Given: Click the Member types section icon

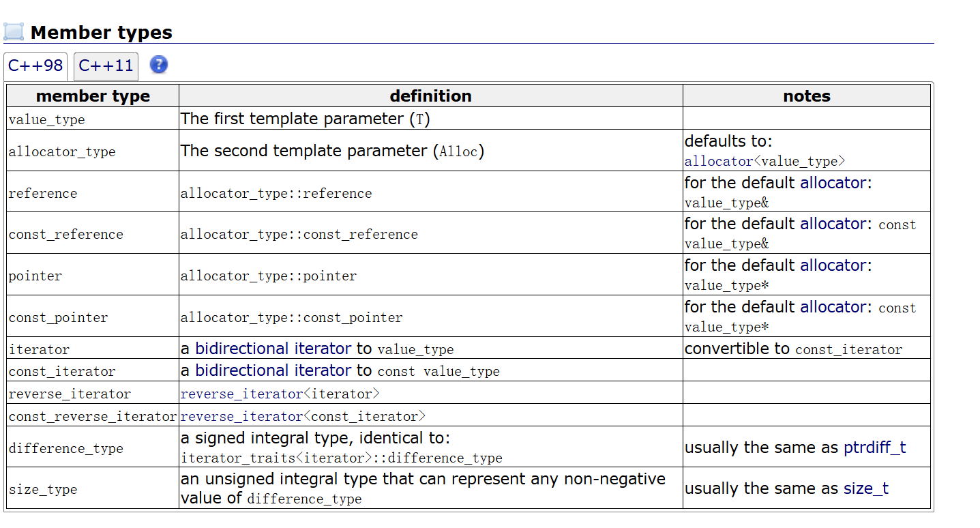Looking at the screenshot, I should [x=14, y=31].
